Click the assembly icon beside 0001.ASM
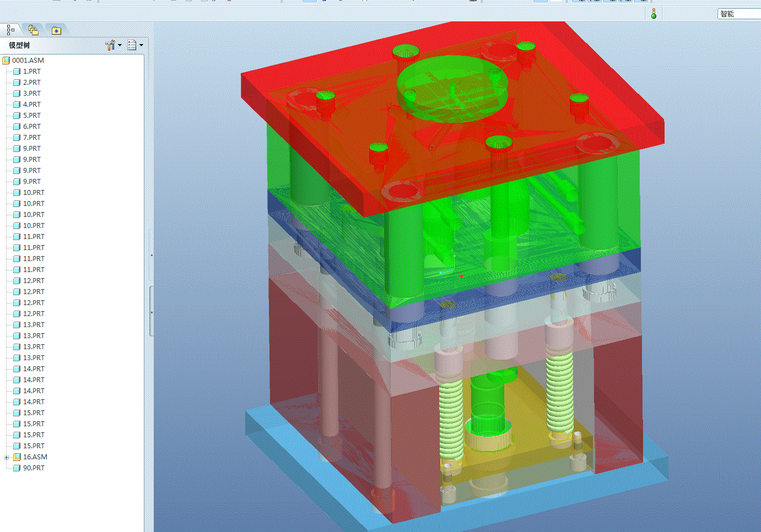761x532 pixels. 6,61
